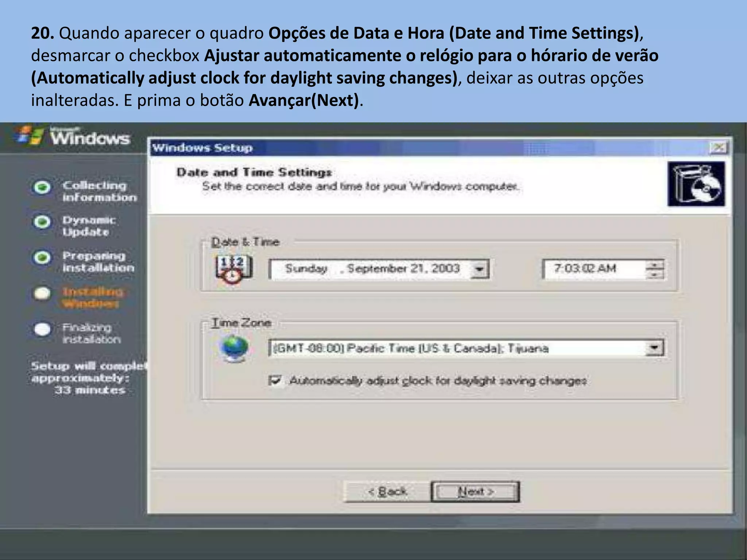Click the calendar clock icon
Image resolution: width=747 pixels, height=560 pixels.
233,269
